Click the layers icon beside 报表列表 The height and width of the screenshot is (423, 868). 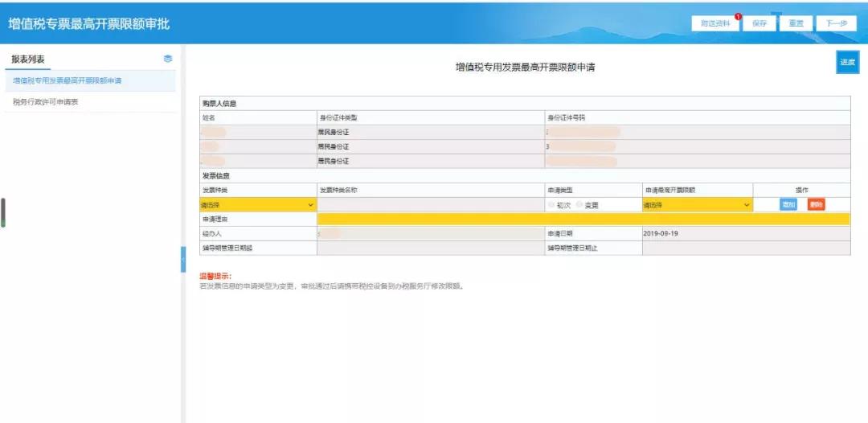click(x=168, y=59)
